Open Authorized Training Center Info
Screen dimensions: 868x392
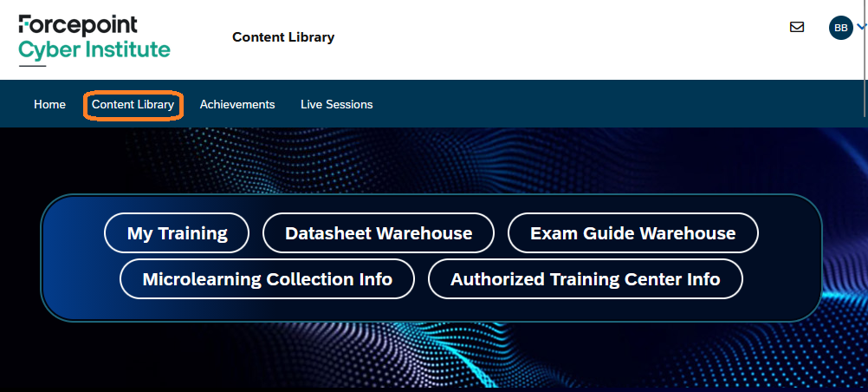[x=585, y=279]
